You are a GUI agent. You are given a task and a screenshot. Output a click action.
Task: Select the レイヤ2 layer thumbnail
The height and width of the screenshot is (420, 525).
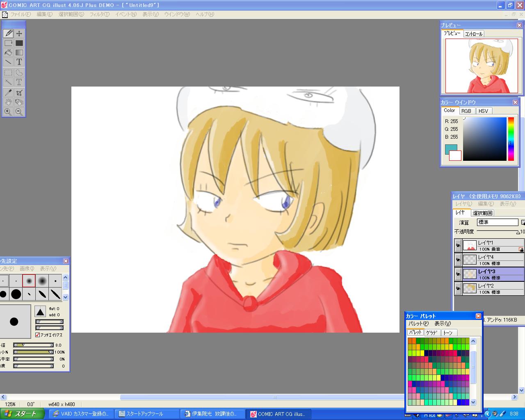click(x=470, y=289)
